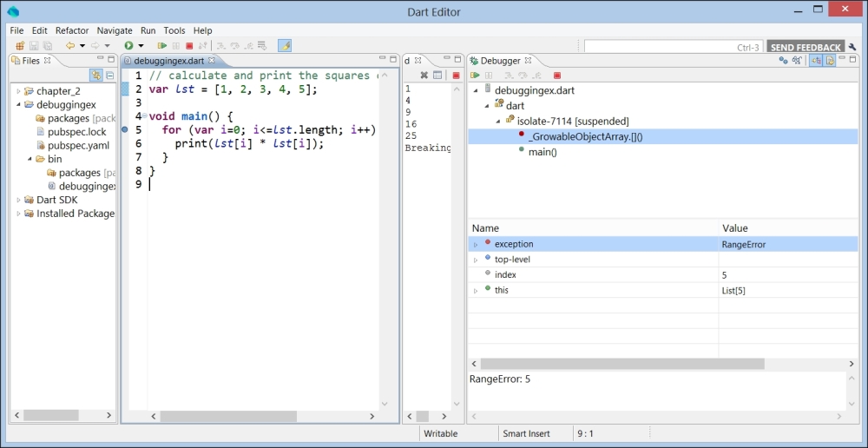Collapse the debuggingex folder
Viewport: 868px width, 448px height.
click(x=18, y=105)
